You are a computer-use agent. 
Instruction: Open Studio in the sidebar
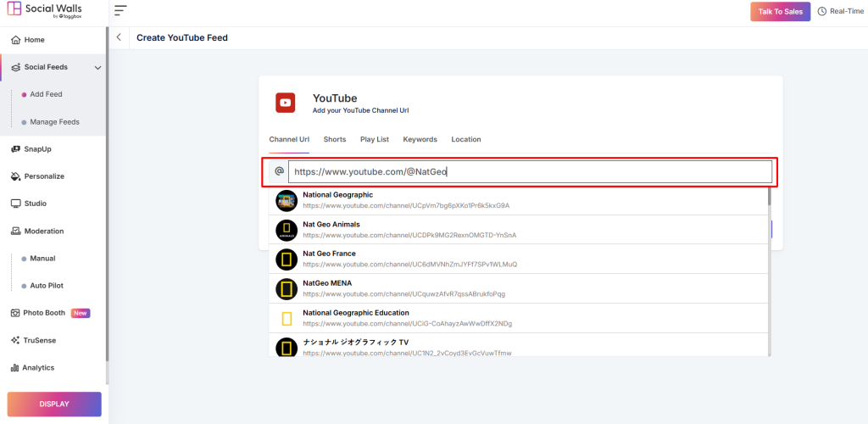(x=35, y=204)
